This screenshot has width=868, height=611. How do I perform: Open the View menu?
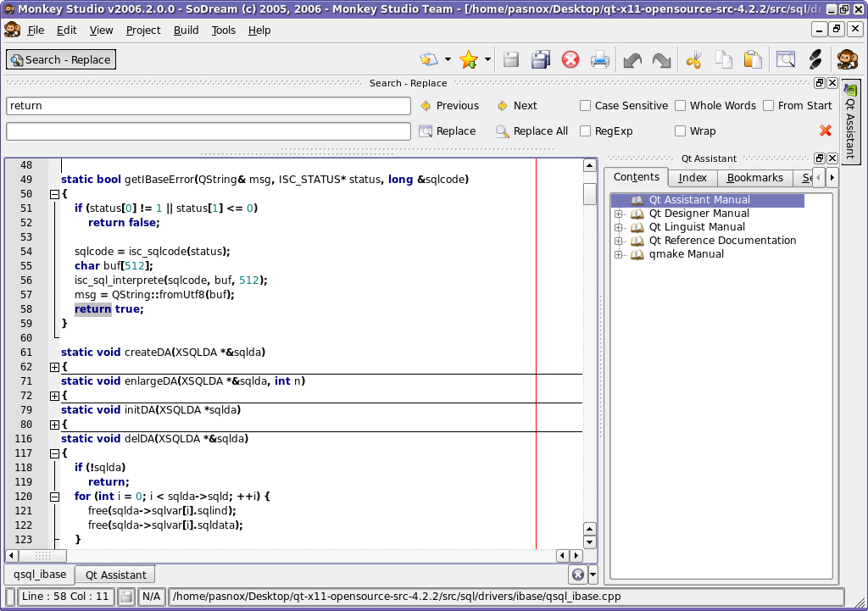pos(102,30)
